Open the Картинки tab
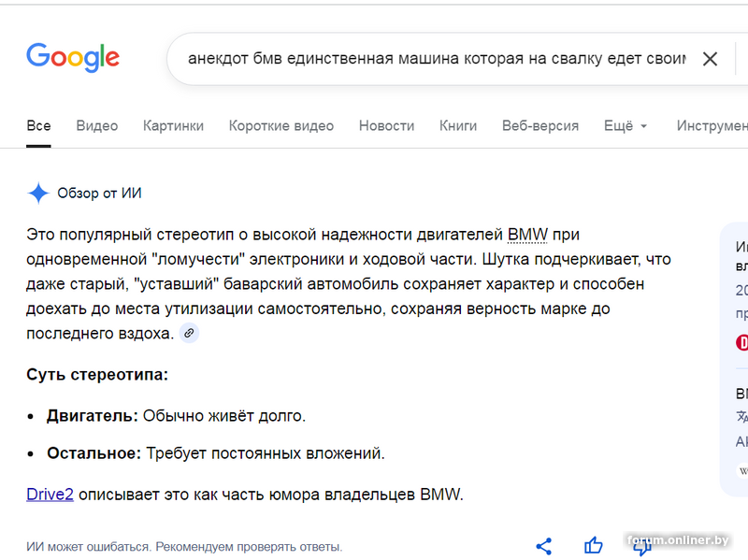 (173, 125)
